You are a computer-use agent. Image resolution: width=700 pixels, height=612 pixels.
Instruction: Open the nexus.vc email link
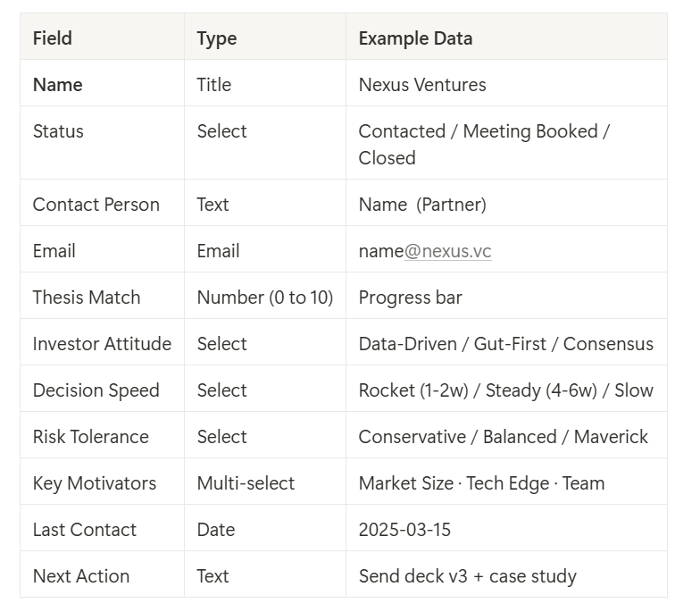pyautogui.click(x=447, y=251)
